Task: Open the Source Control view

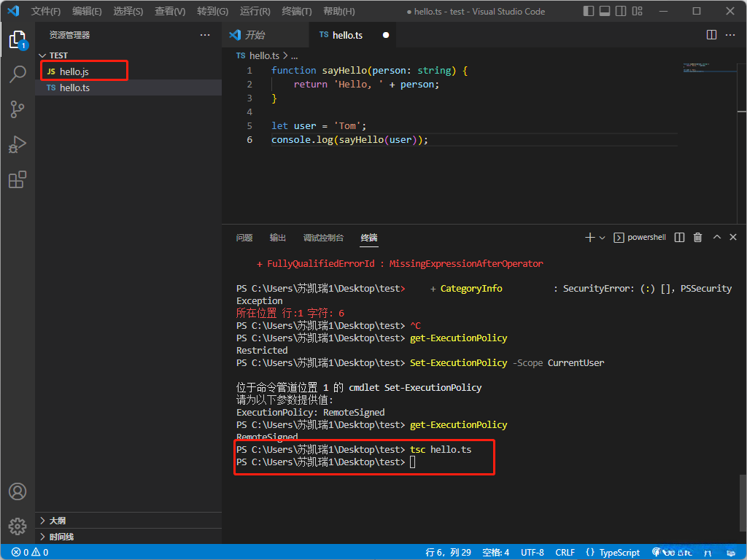Action: coord(18,109)
